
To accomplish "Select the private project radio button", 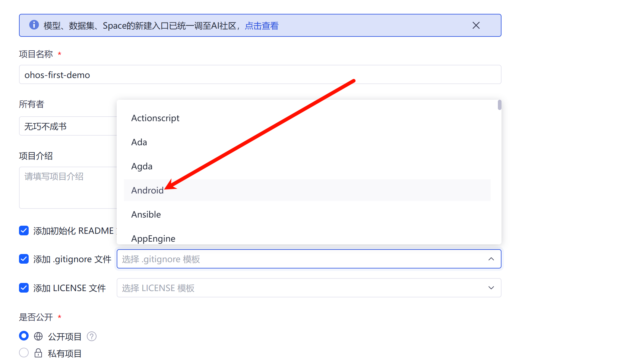I will pos(24,353).
